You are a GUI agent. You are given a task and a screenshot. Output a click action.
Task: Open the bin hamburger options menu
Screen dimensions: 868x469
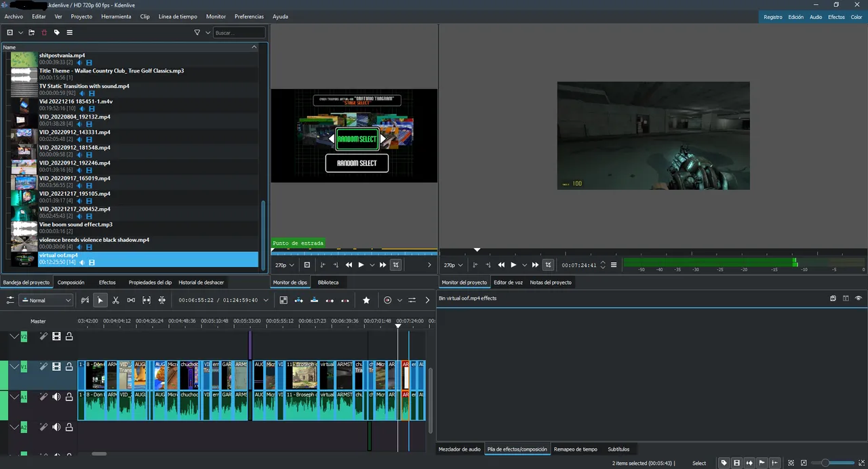pyautogui.click(x=69, y=33)
